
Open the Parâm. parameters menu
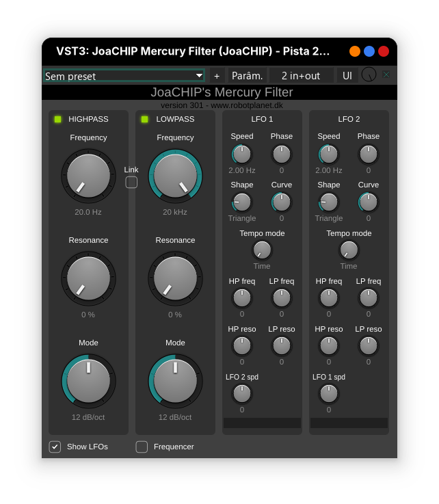(x=247, y=76)
